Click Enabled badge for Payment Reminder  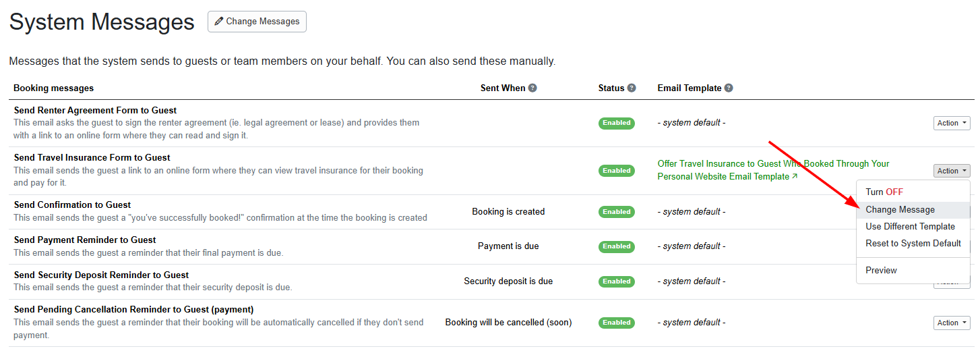(x=617, y=246)
